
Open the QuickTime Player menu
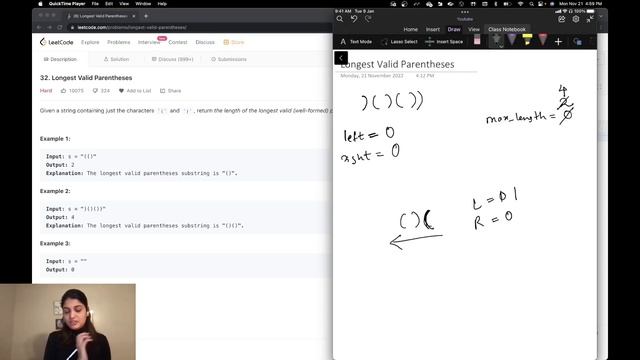(67, 4)
